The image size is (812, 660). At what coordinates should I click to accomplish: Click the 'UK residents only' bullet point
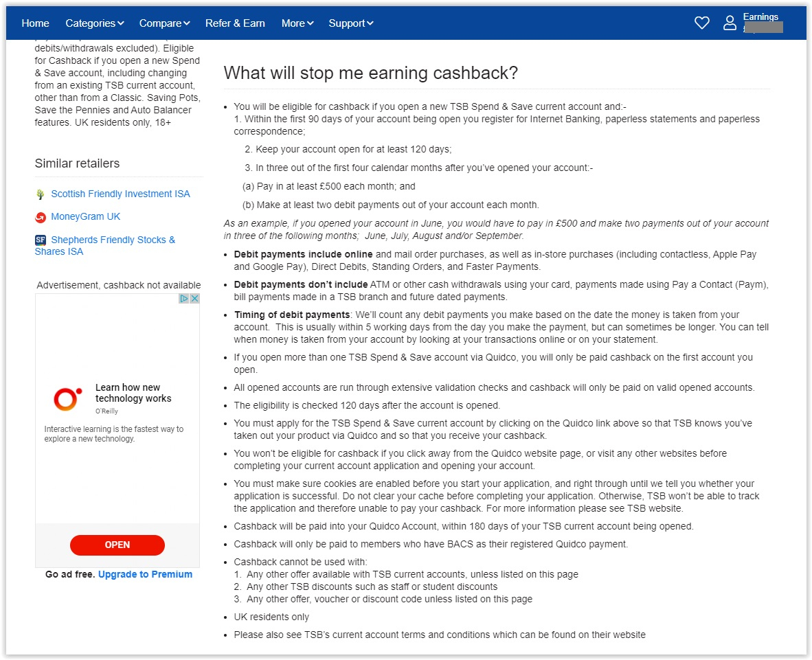click(271, 617)
